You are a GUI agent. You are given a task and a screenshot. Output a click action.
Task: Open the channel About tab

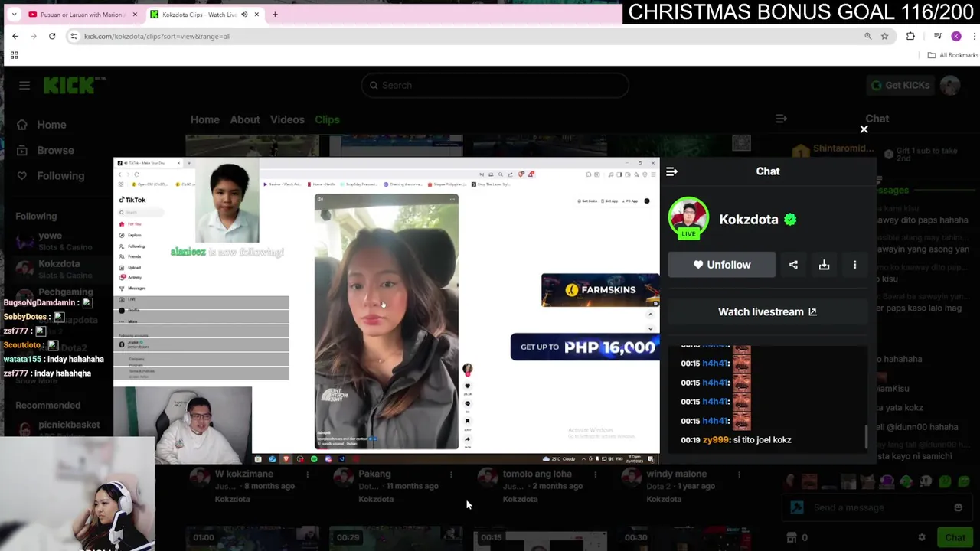245,119
